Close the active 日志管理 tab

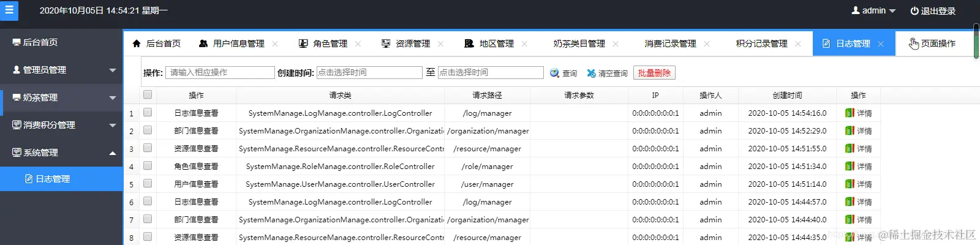coord(881,43)
